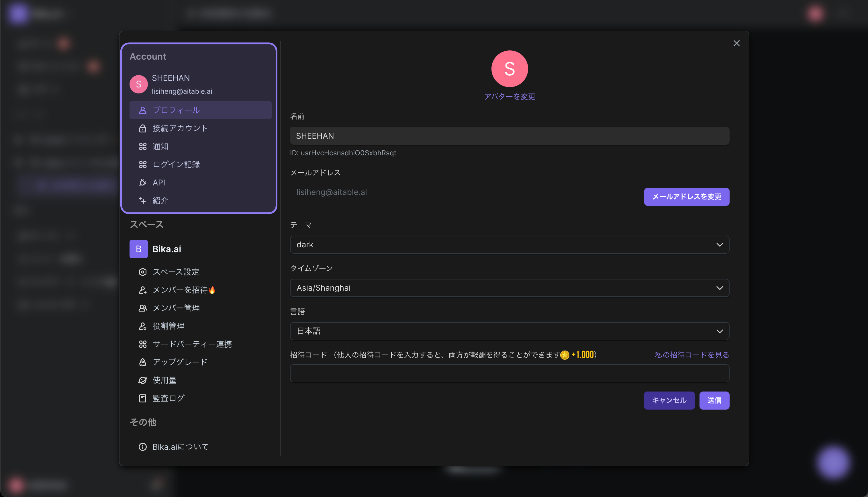Open Bika.aiについて
Screen dimensions: 868x497
coord(200,447)
